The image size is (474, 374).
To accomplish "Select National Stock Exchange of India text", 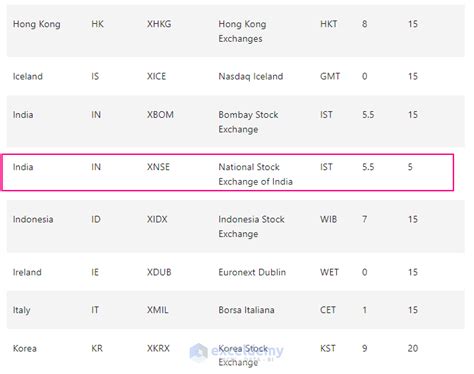I will coord(255,174).
